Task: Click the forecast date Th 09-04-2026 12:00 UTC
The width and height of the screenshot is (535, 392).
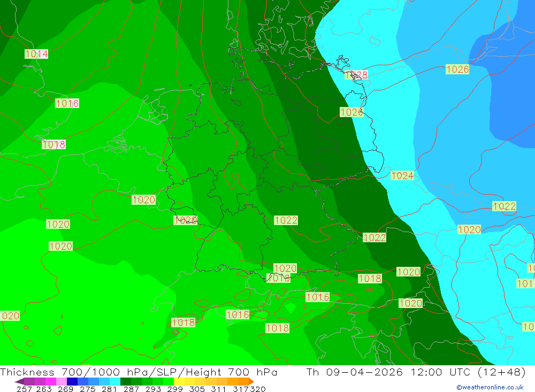Action: click(x=388, y=372)
